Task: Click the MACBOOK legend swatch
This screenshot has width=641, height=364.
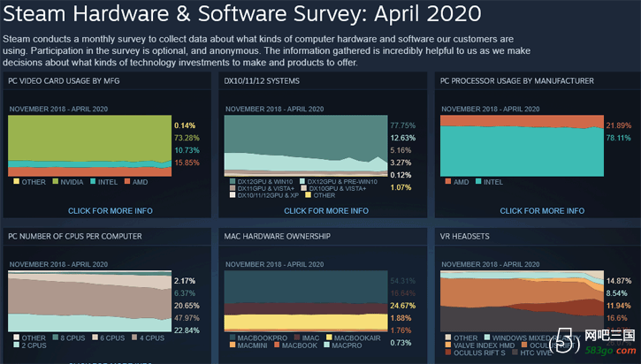Action: 277,345
